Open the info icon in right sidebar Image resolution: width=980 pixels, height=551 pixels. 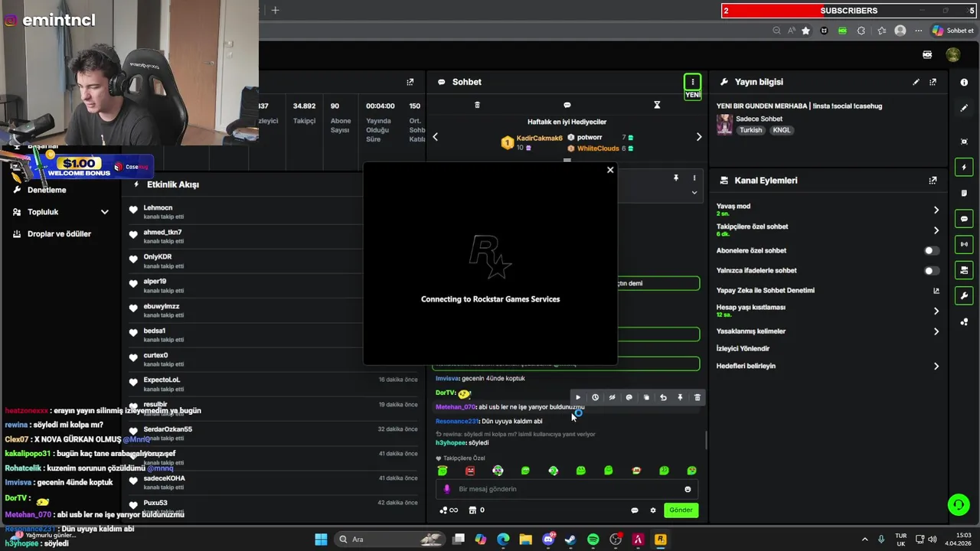click(964, 82)
